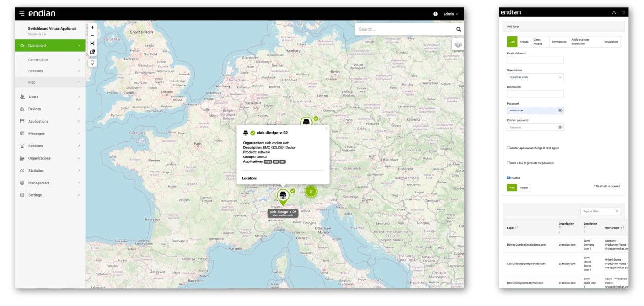This screenshot has height=306, width=644.
Task: Cancel the Add User form
Action: [x=524, y=188]
